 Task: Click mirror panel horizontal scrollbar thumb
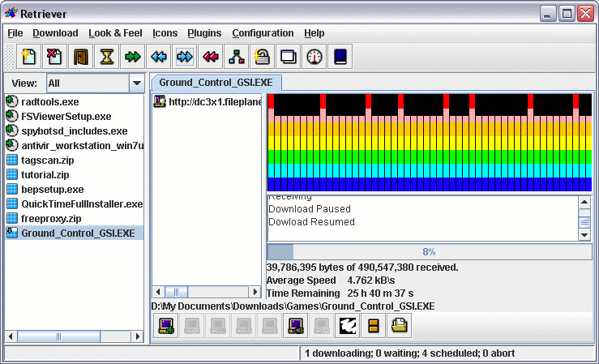(x=176, y=292)
